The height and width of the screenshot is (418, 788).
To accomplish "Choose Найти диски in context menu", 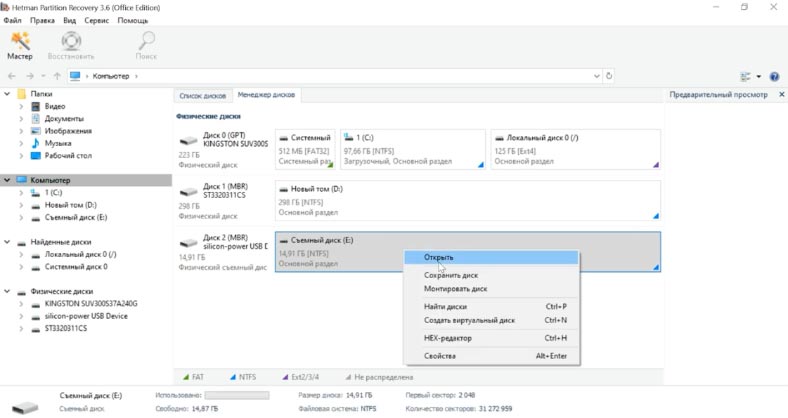I will pyautogui.click(x=491, y=306).
